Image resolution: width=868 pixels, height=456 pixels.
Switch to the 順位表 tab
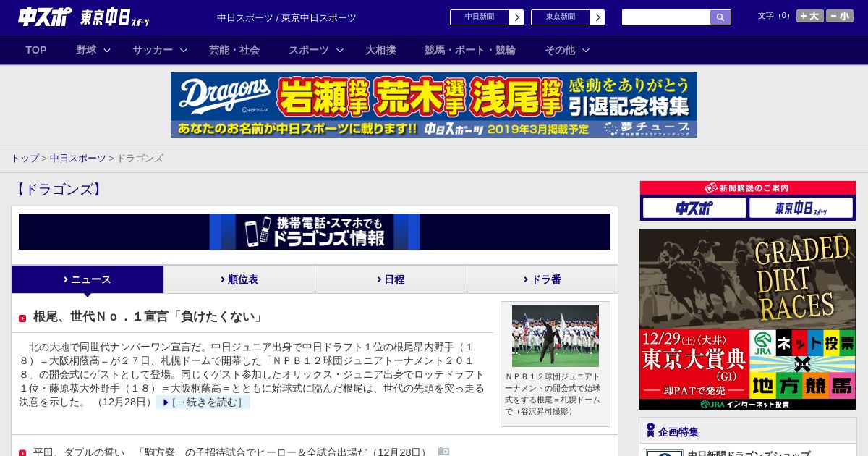pos(239,279)
